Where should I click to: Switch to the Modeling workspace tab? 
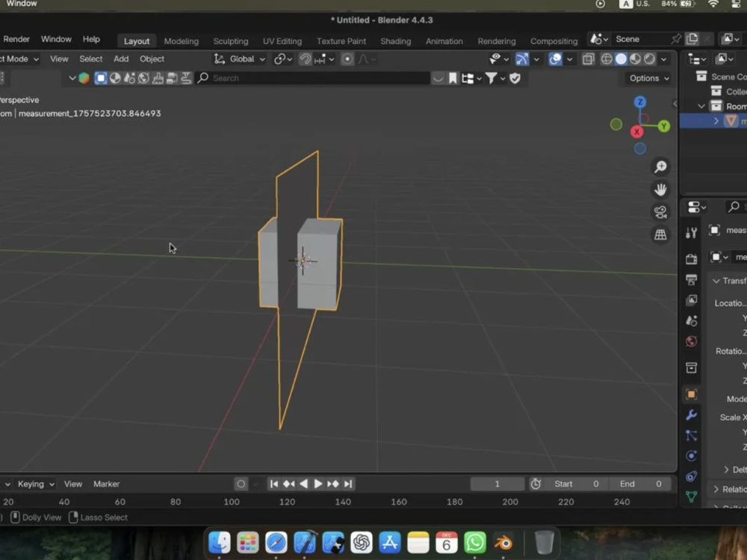181,41
